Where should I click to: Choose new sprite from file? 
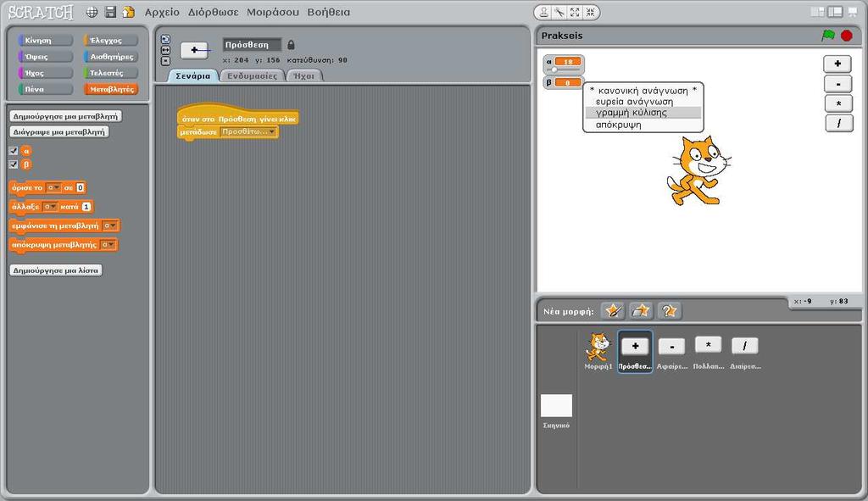point(641,311)
